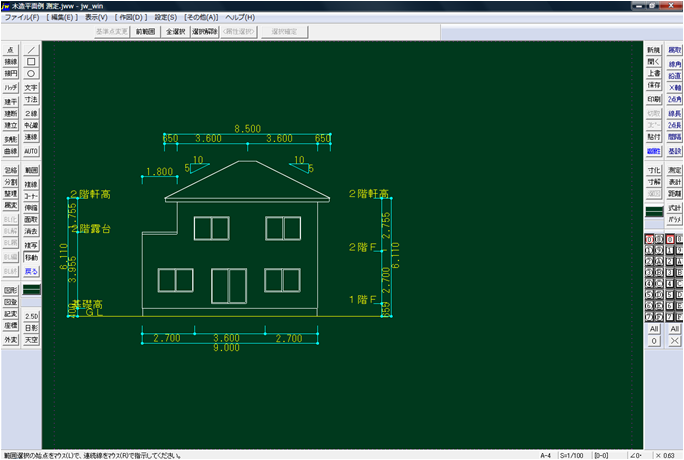Select the line drawing tool icon
This screenshot has height=460, width=684.
[31, 49]
